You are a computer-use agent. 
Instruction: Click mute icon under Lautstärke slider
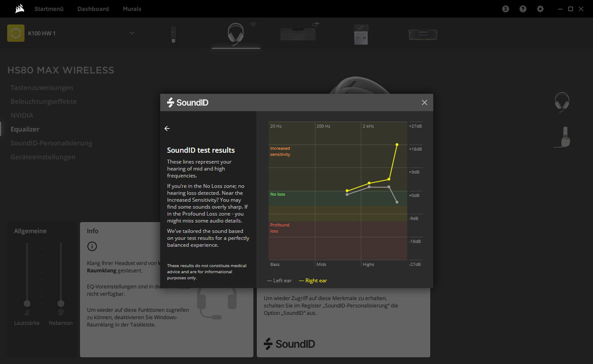(x=27, y=313)
